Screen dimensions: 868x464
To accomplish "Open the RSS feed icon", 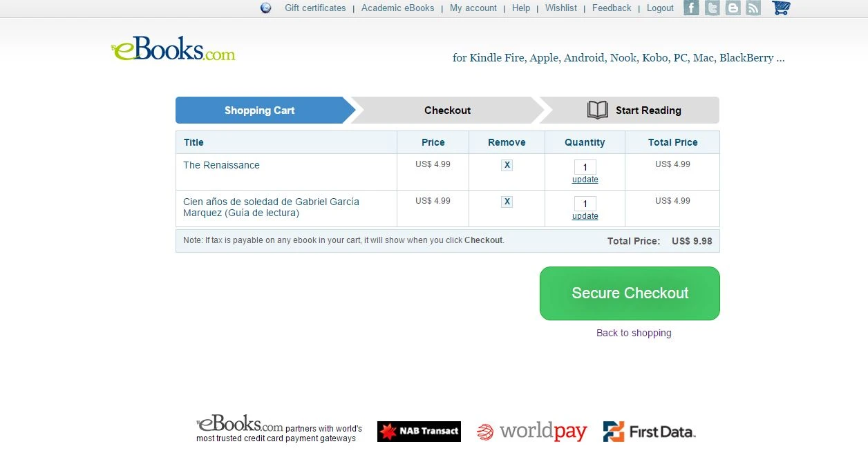I will click(x=753, y=8).
